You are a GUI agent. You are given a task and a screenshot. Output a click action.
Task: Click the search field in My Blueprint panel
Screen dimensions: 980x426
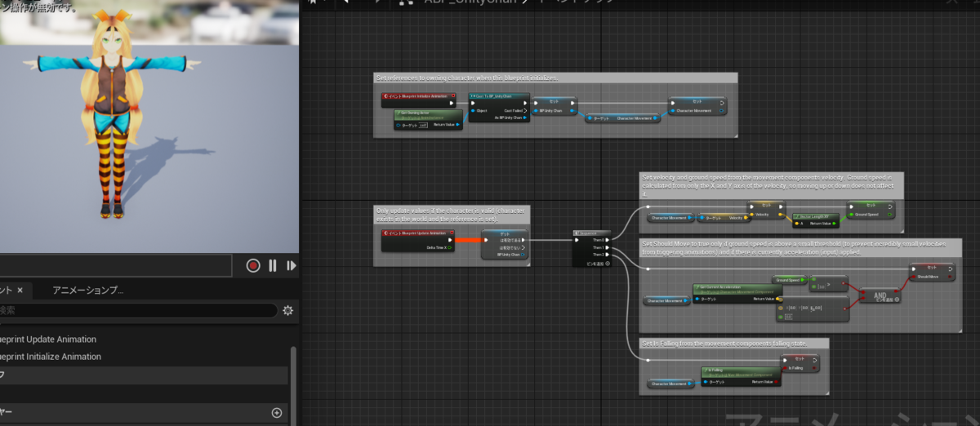tap(139, 310)
